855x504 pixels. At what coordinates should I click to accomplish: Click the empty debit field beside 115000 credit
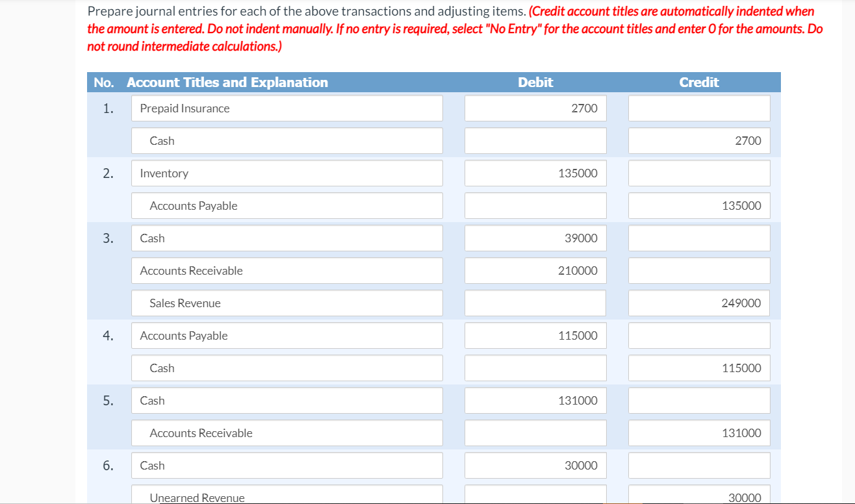point(535,368)
